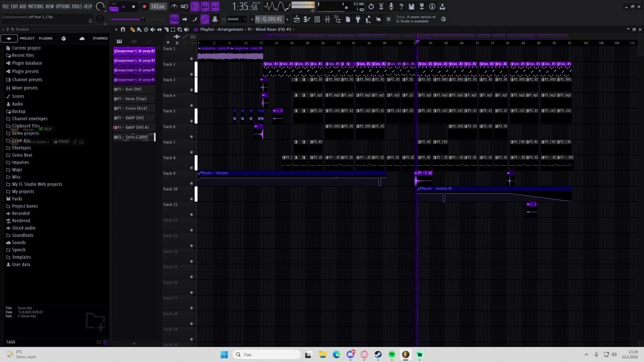Toggle the countdown before recording
Image resolution: width=644 pixels, height=362 pixels.
click(195, 7)
